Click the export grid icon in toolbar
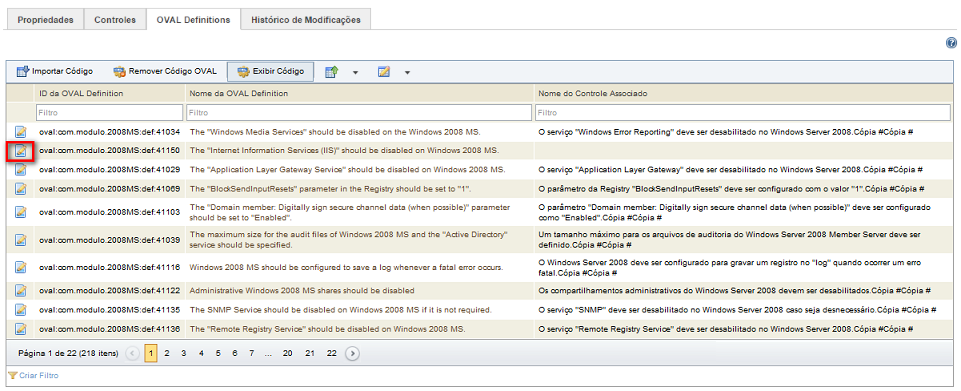Image resolution: width=961 pixels, height=391 pixels. [x=332, y=72]
